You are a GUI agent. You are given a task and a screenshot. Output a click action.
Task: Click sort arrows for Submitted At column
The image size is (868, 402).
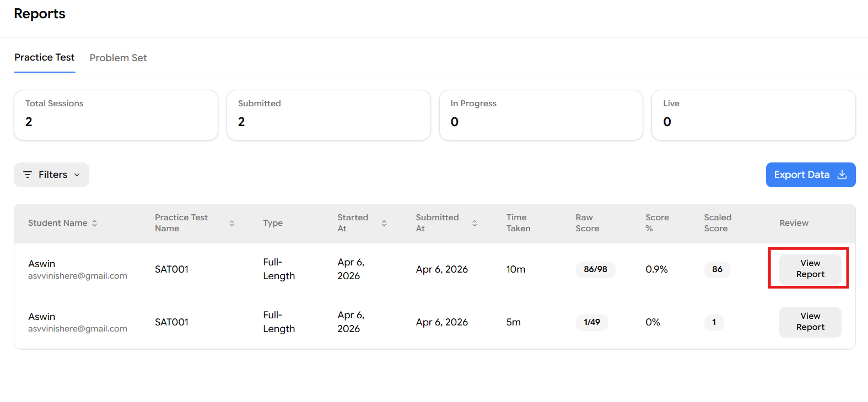[475, 223]
